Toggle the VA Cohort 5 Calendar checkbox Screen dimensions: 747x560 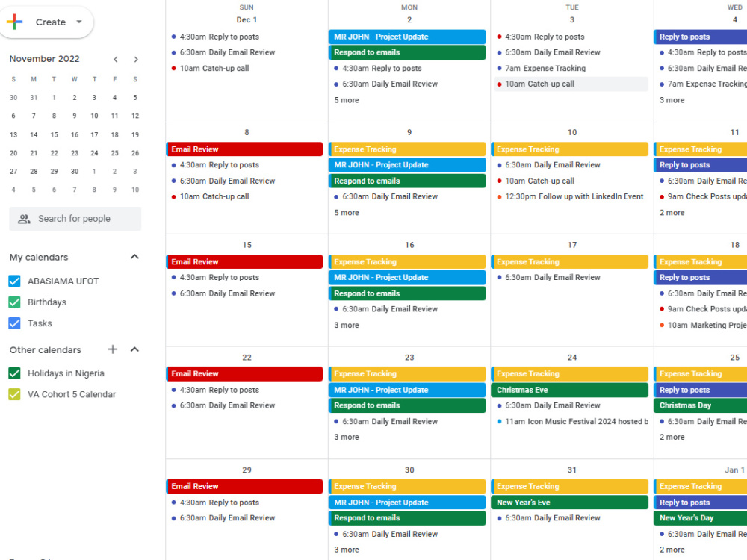pos(15,394)
